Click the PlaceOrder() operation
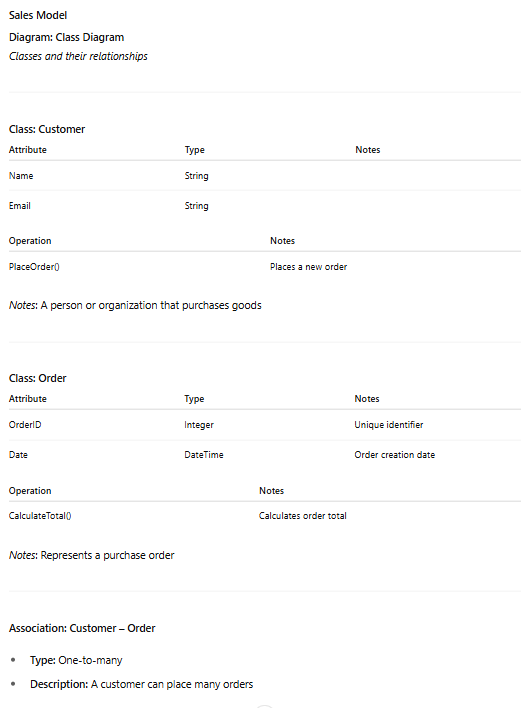The width and height of the screenshot is (528, 708). tap(34, 267)
